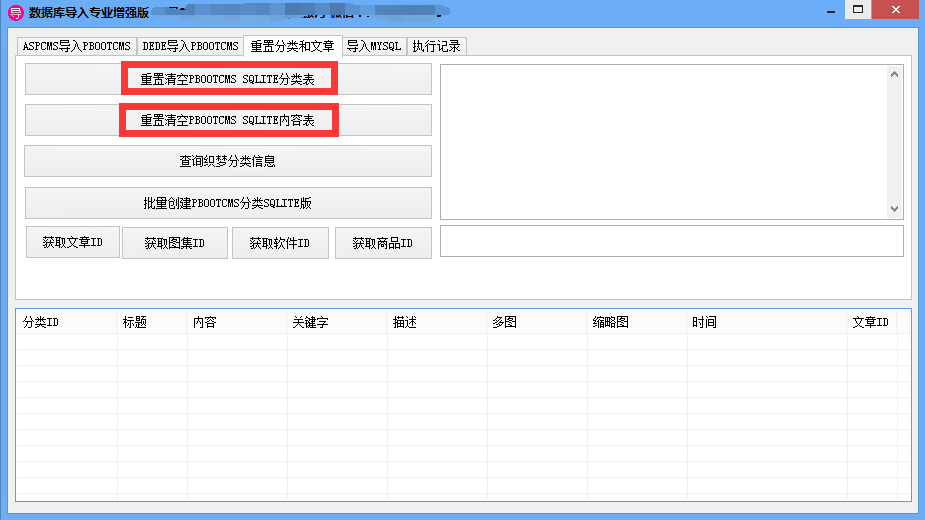
Task: Go to the 导入MYSQL tab
Action: coord(374,46)
